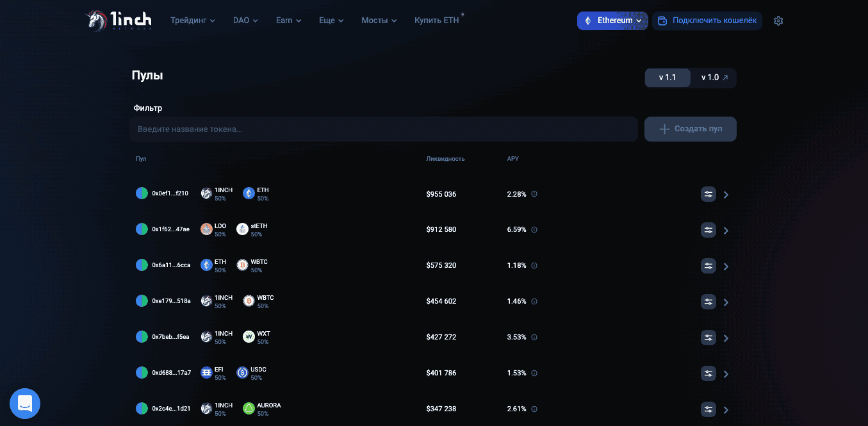Open settings for the $575 320 pool
This screenshot has width=868, height=426.
[x=708, y=266]
